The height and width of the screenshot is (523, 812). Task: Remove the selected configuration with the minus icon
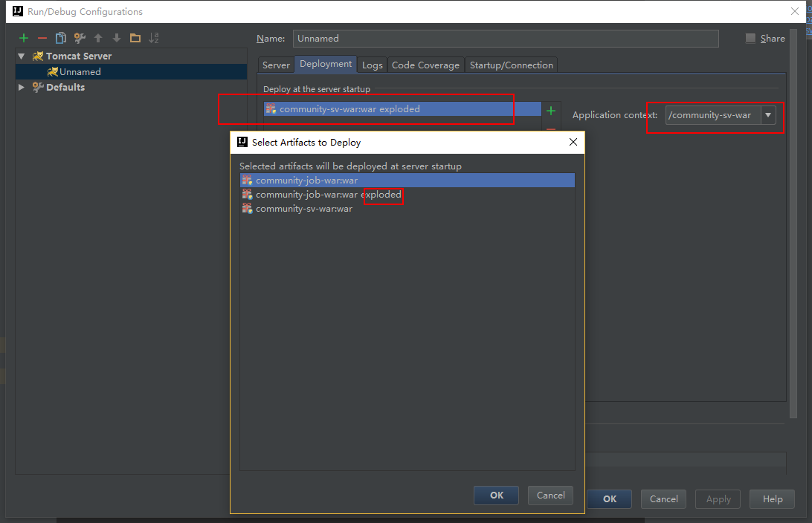[x=42, y=39]
